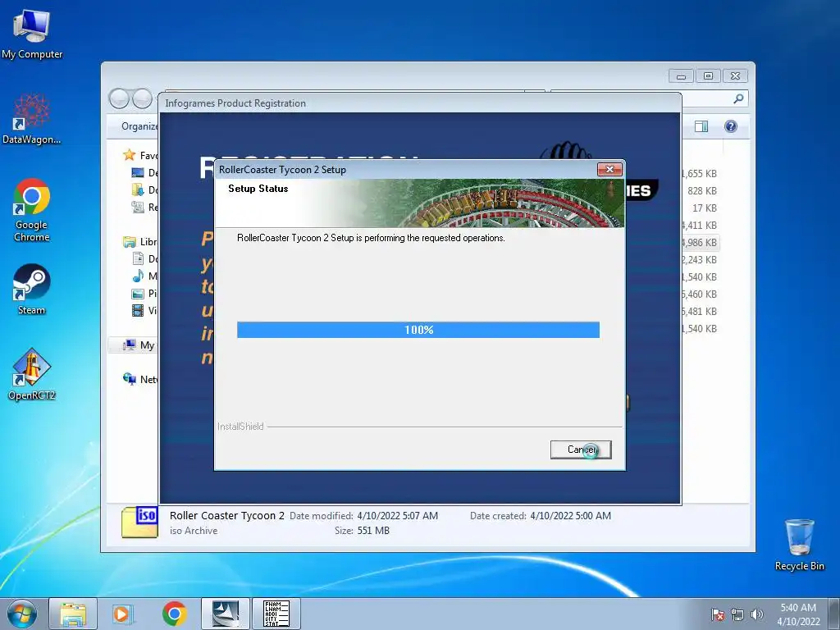Select Network in Explorer navigation pane
Viewport: 840px width, 630px height.
click(140, 379)
